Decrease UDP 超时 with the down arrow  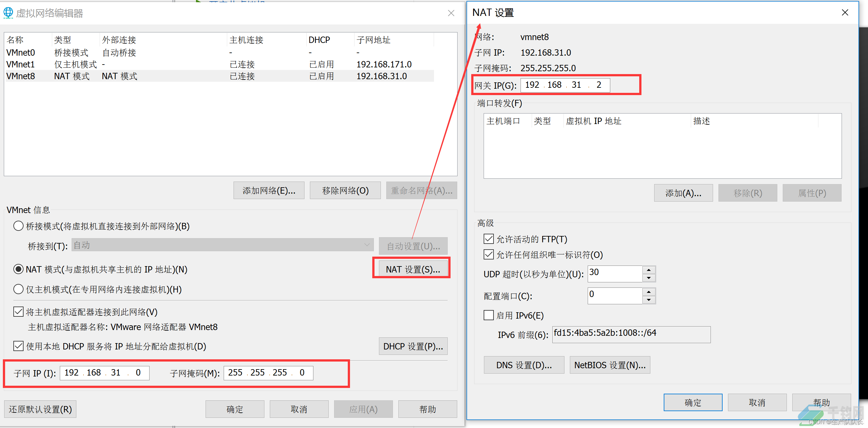coord(649,278)
